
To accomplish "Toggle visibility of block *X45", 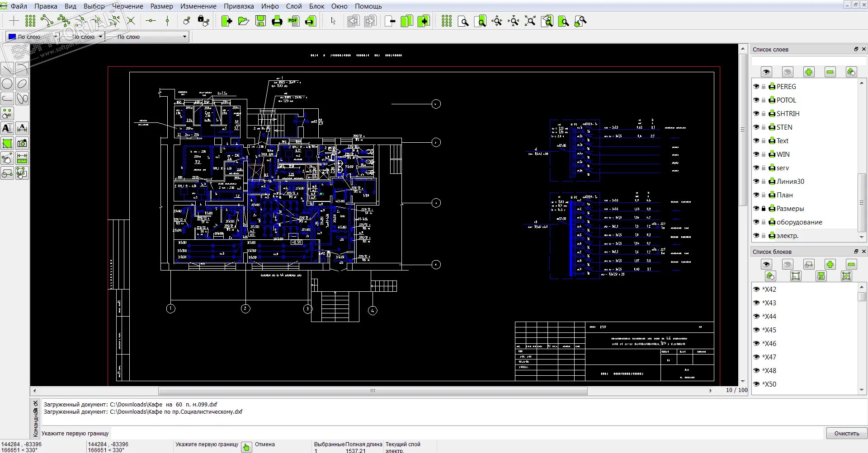I will coord(756,330).
